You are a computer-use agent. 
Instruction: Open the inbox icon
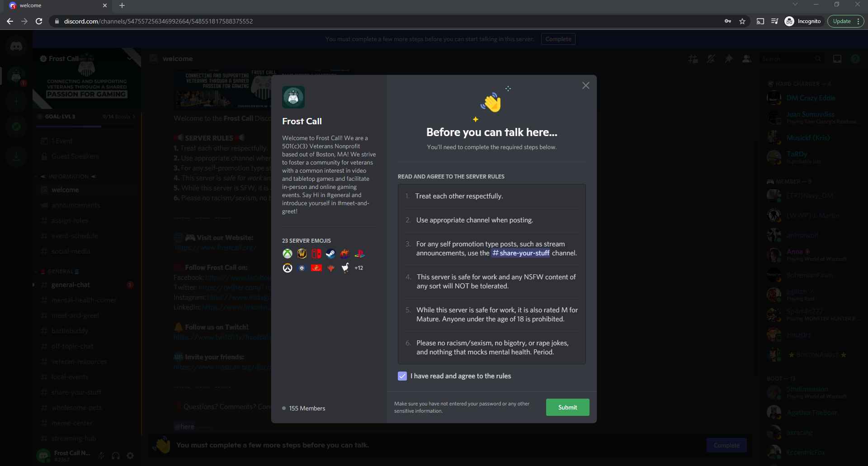[x=837, y=59]
